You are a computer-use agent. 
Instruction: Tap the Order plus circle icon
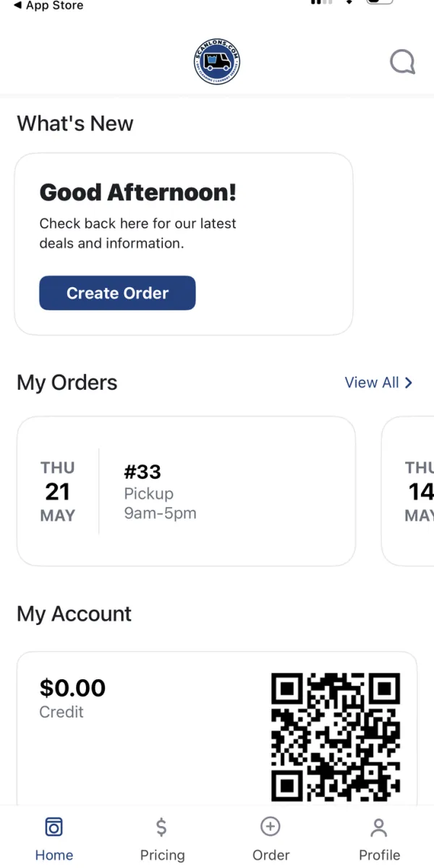pos(271,826)
